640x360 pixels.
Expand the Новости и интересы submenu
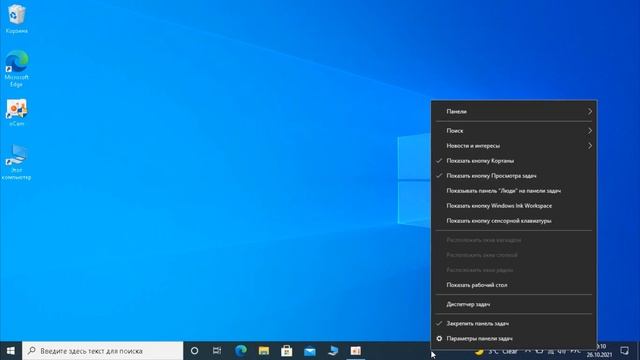coord(514,146)
